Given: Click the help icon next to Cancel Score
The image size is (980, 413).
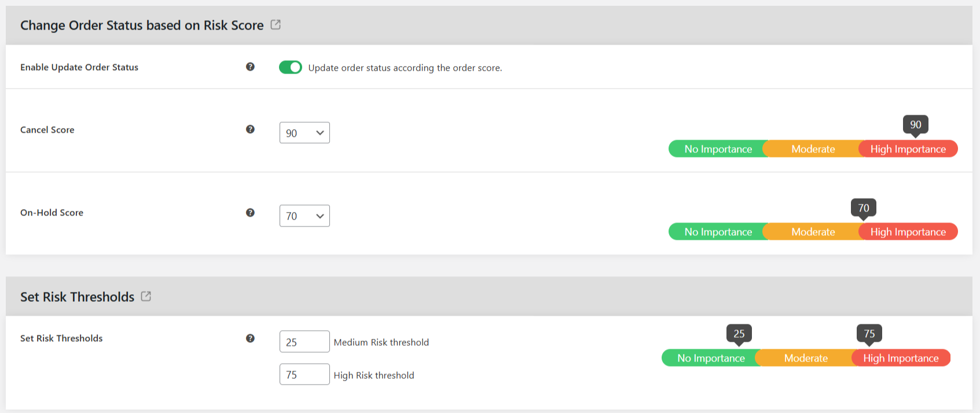Looking at the screenshot, I should (x=250, y=129).
